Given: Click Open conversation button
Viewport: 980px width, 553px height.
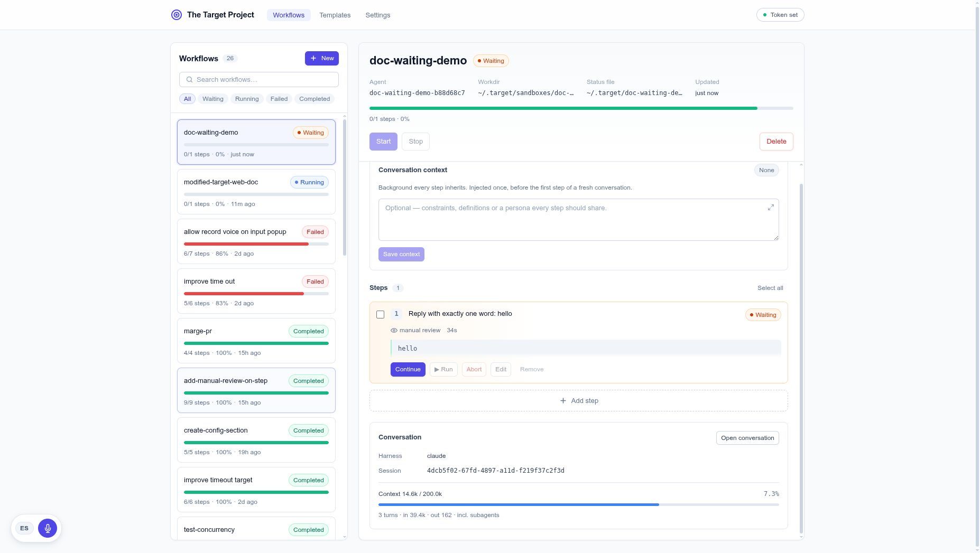Looking at the screenshot, I should point(747,438).
